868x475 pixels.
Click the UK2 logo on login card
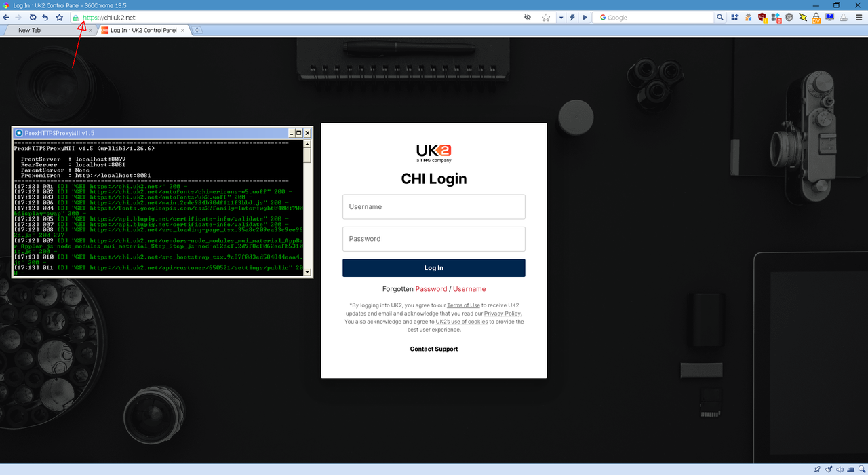(x=434, y=153)
